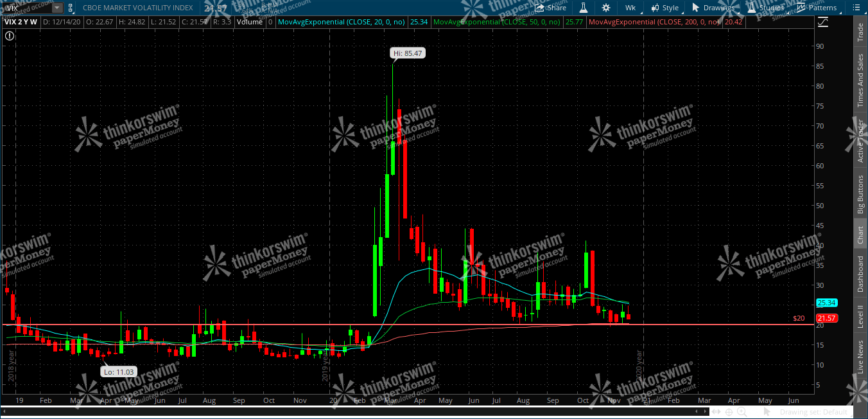This screenshot has width=868, height=419.
Task: Open the Studies menu
Action: [x=765, y=8]
